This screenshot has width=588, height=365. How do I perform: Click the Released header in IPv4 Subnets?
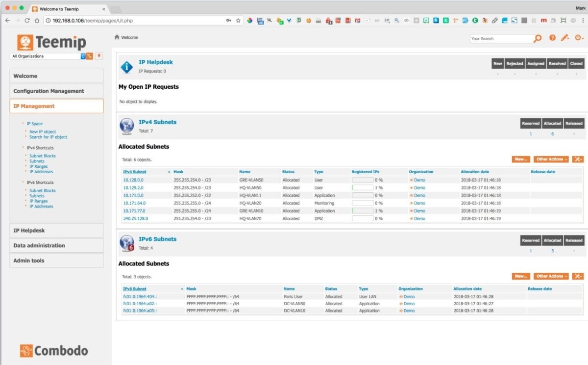point(574,123)
